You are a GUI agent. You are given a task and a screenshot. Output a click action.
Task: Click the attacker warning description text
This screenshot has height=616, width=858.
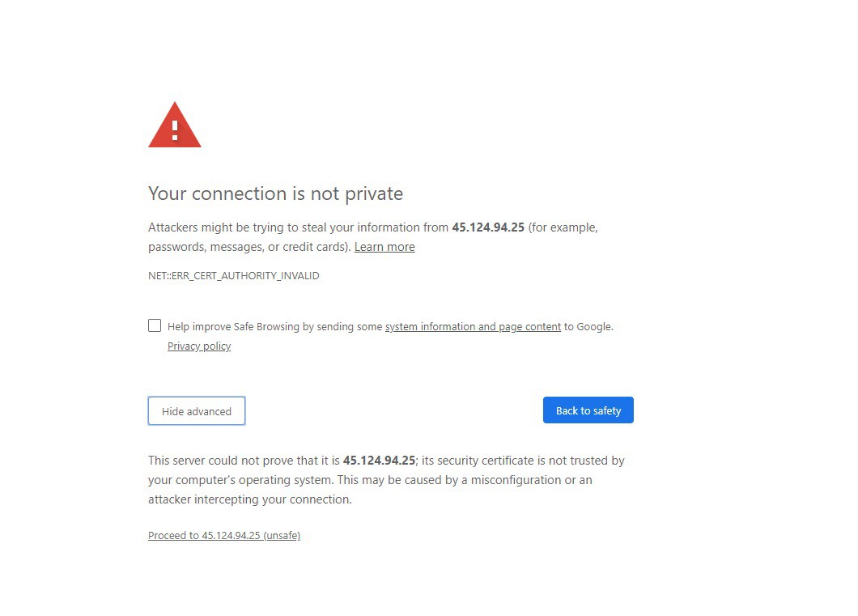tap(372, 236)
